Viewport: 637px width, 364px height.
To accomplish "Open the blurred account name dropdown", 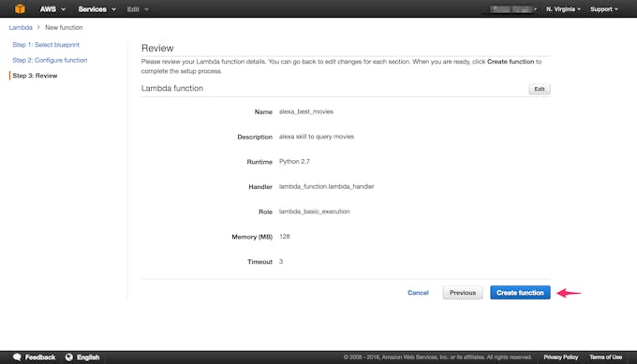I will (512, 9).
